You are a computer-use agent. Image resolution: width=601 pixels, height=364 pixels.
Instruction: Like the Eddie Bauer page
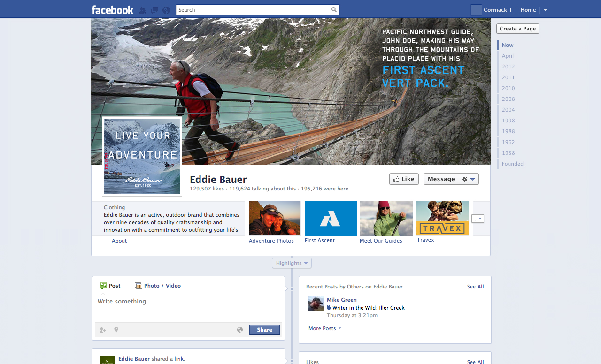[x=404, y=179]
